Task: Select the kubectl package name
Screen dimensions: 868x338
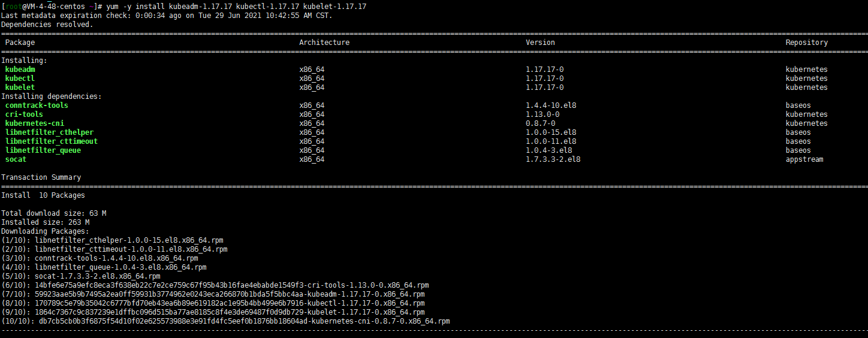Action: (x=20, y=79)
